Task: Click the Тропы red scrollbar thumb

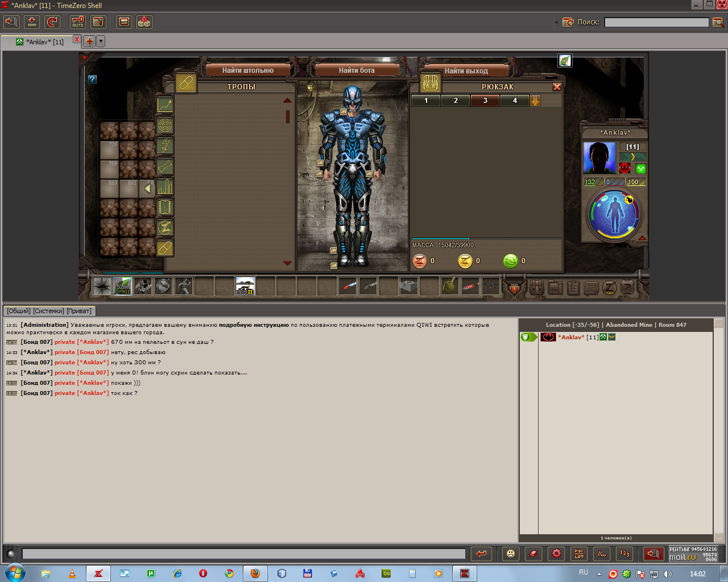Action: (287, 117)
